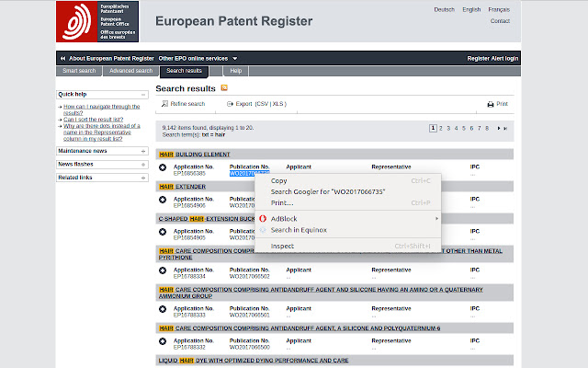This screenshot has width=588, height=368.
Task: Click star icon next to EP16856385
Action: tap(163, 171)
